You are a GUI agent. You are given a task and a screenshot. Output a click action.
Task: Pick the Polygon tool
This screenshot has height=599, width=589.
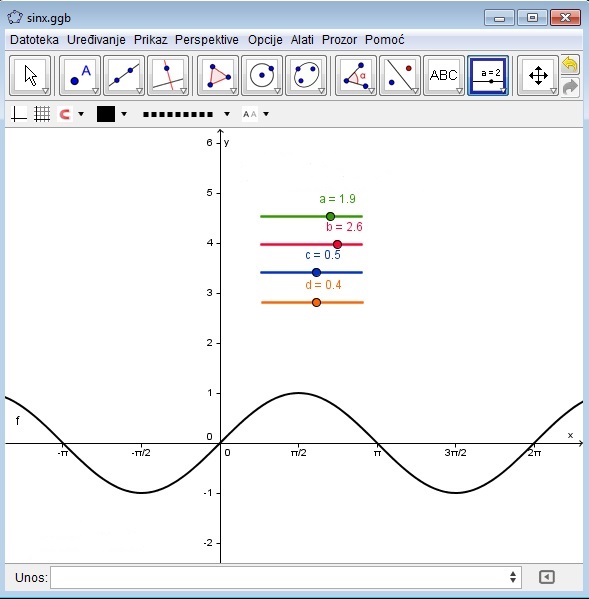point(218,75)
